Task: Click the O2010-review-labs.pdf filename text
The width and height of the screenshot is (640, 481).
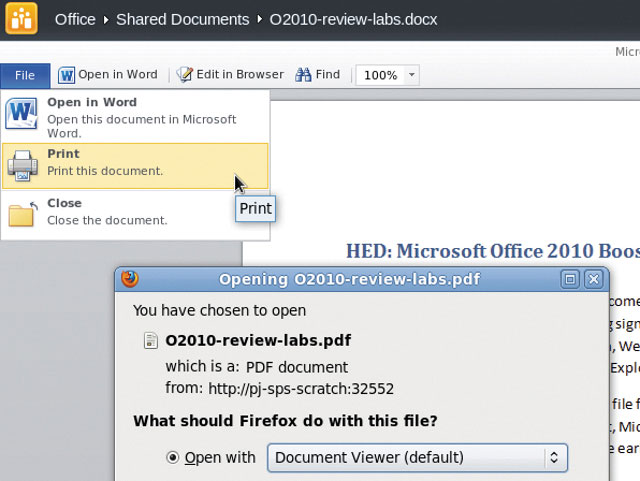Action: tap(258, 340)
